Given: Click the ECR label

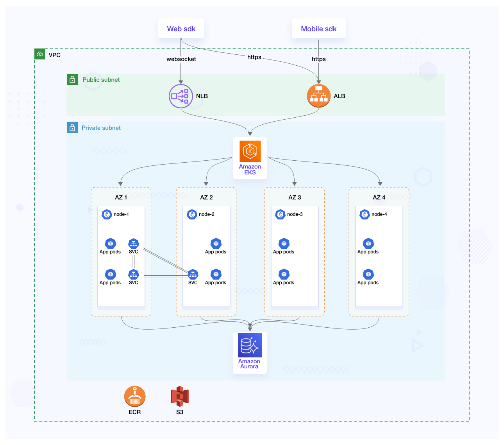Looking at the screenshot, I should pos(135,412).
